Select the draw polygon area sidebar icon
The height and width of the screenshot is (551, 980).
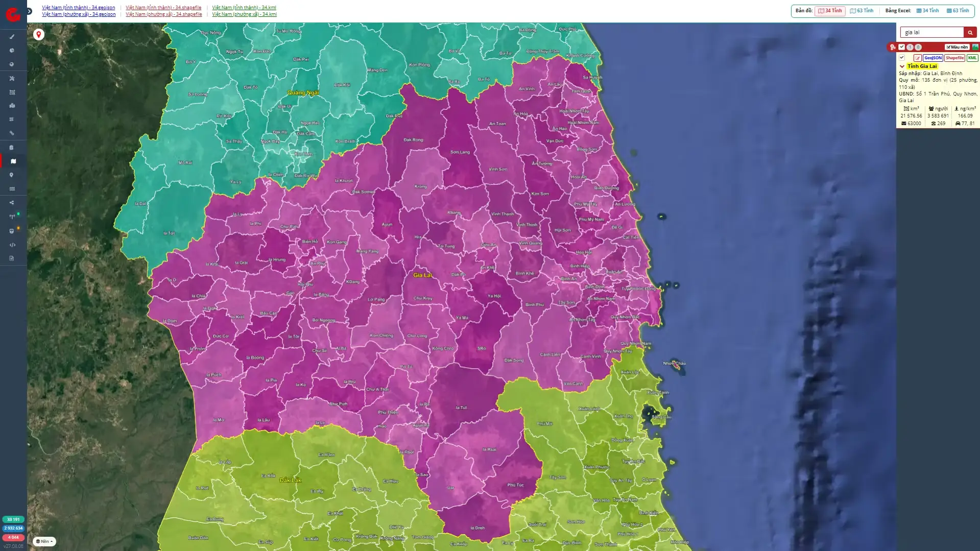(12, 92)
